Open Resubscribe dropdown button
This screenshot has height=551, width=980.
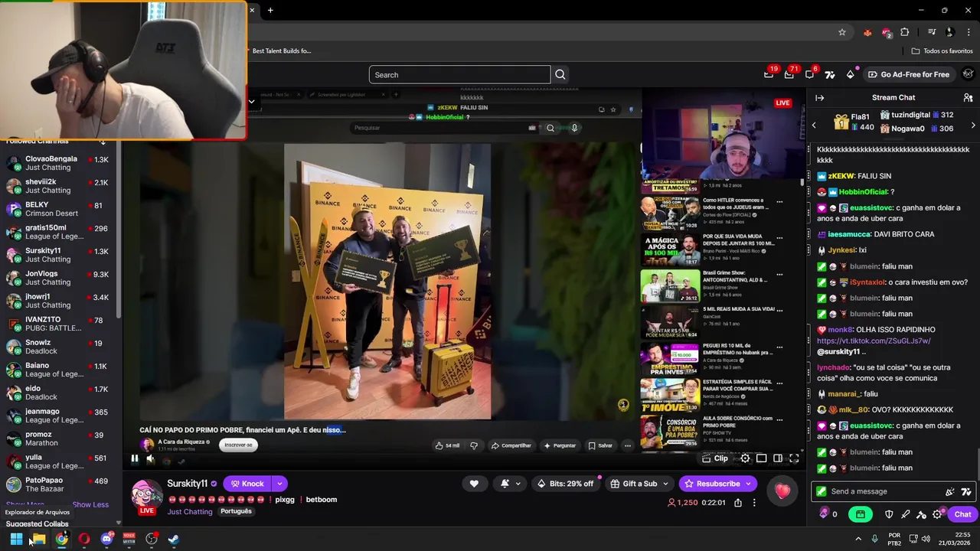[x=747, y=484]
